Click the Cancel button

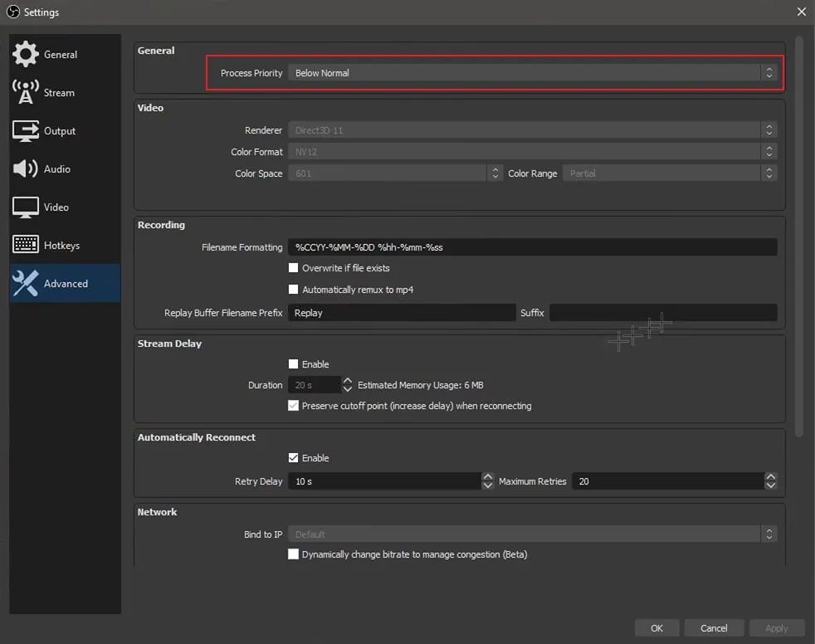click(x=714, y=628)
